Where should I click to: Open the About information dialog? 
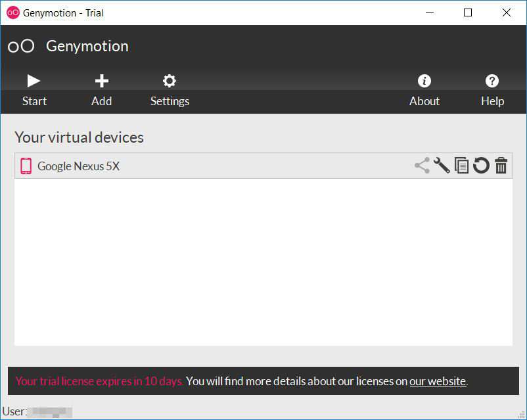[x=424, y=89]
